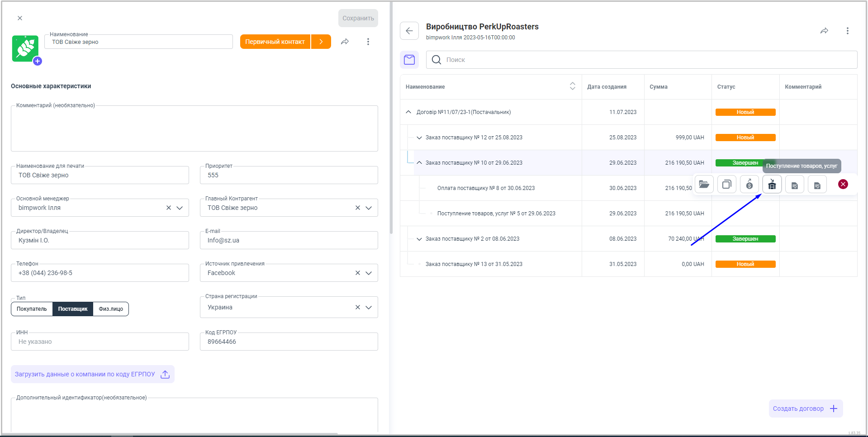868x437 pixels.
Task: Select the Поставщик type option
Action: 73,309
